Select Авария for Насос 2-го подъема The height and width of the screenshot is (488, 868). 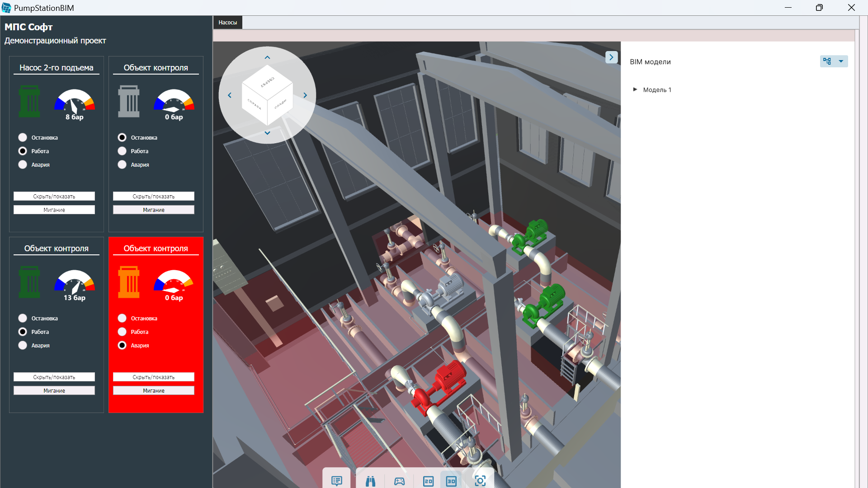pyautogui.click(x=23, y=164)
